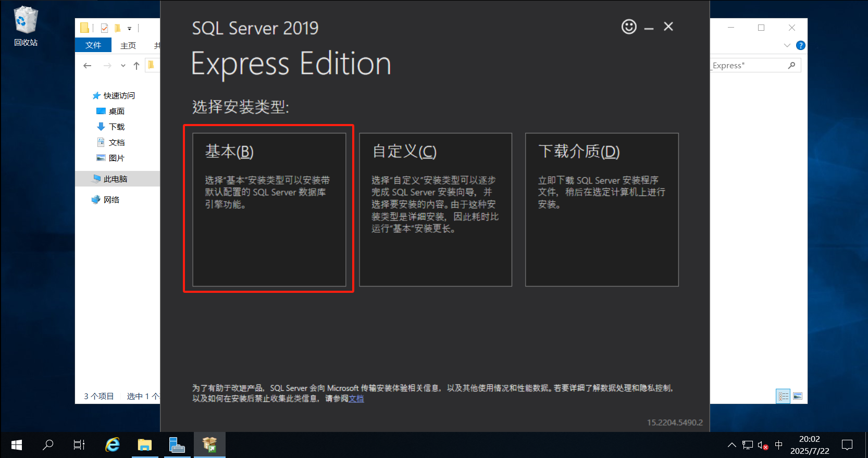This screenshot has height=458, width=868.
Task: Select 快速访问 in navigation pane
Action: (x=114, y=95)
